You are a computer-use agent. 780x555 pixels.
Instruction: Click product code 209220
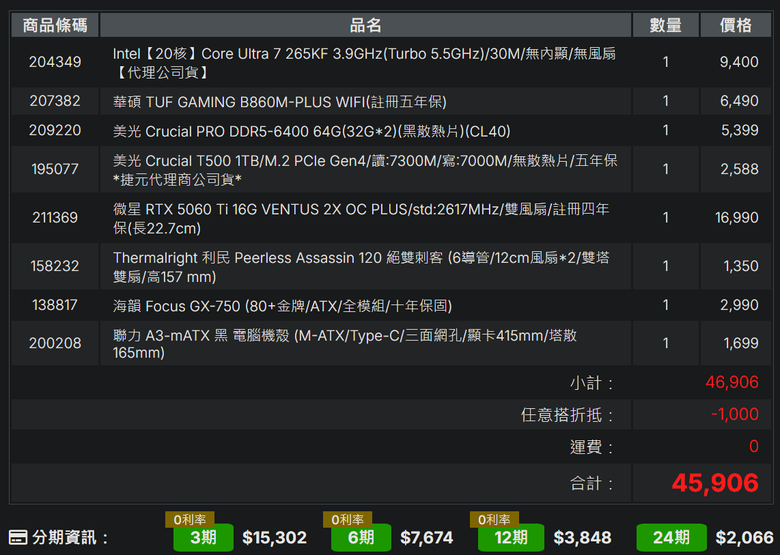(x=55, y=130)
